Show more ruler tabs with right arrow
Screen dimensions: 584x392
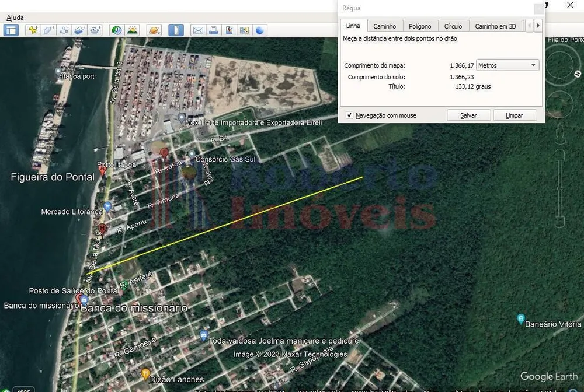(x=538, y=26)
